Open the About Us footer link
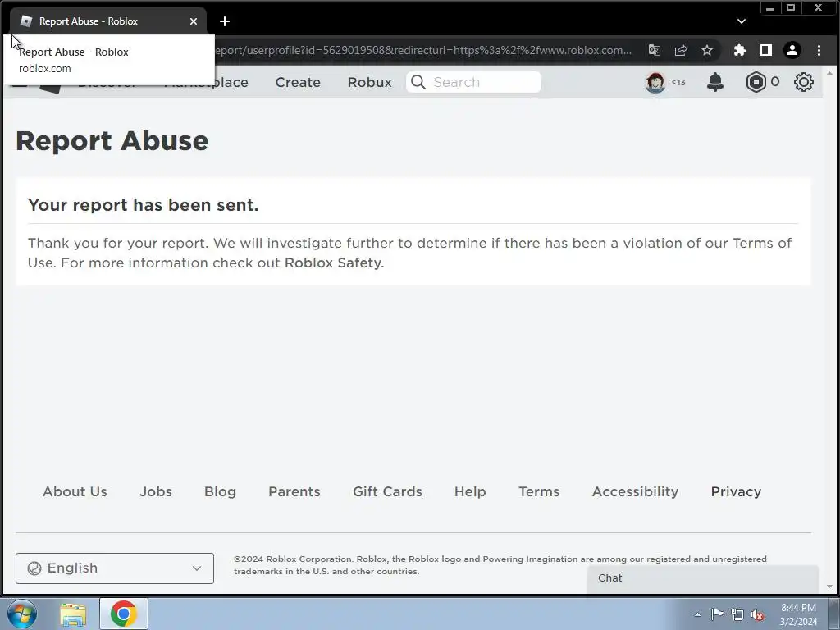Screen dimensions: 840x630 click(75, 492)
